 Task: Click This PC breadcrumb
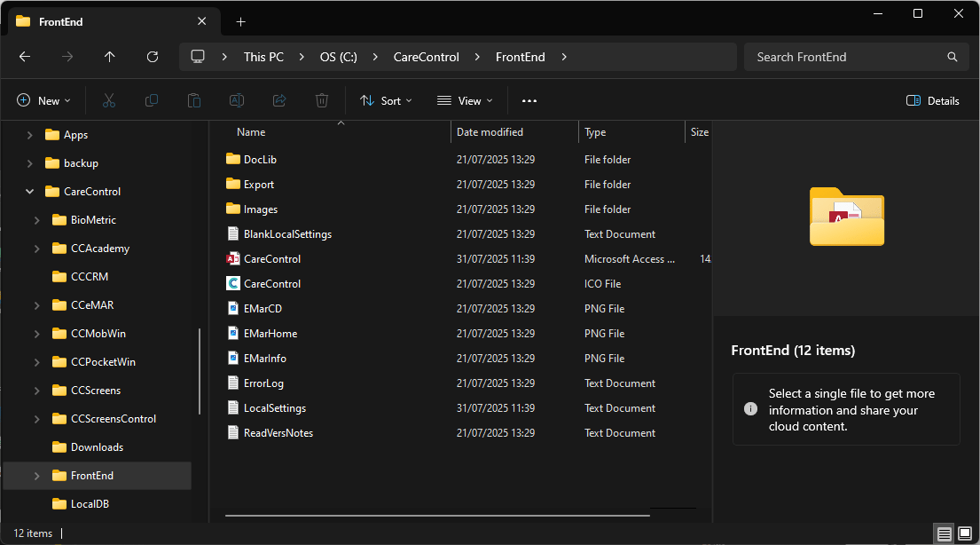tap(263, 57)
